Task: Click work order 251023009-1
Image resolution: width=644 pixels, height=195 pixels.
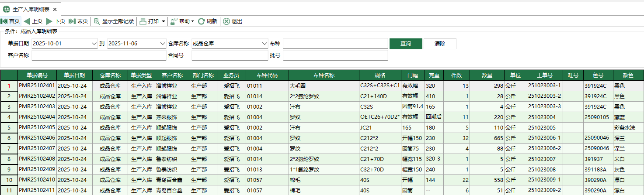Action: click(545, 180)
